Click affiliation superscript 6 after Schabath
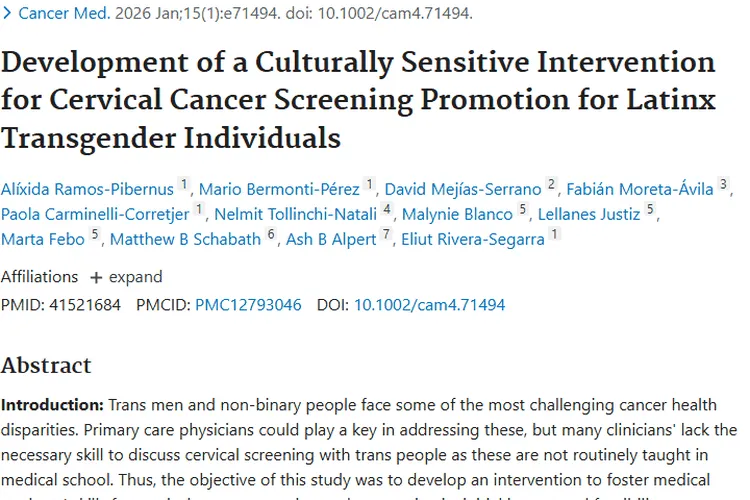The width and height of the screenshot is (750, 500). tap(270, 235)
